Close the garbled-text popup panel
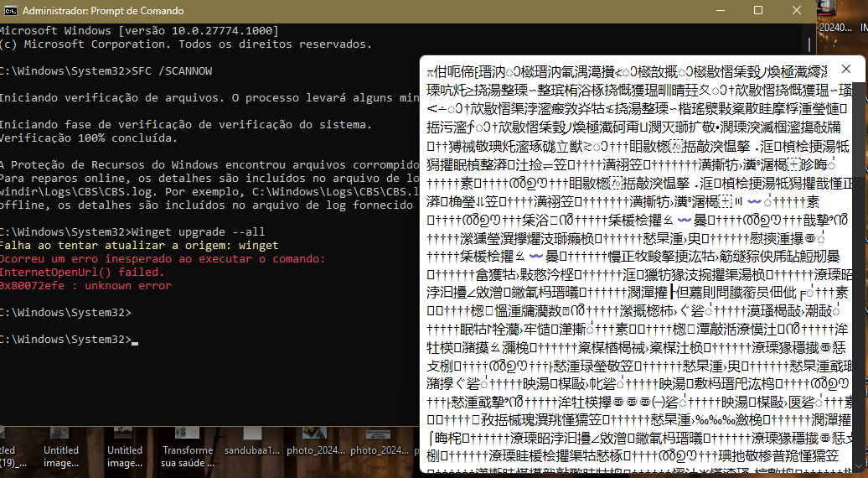 [x=846, y=69]
